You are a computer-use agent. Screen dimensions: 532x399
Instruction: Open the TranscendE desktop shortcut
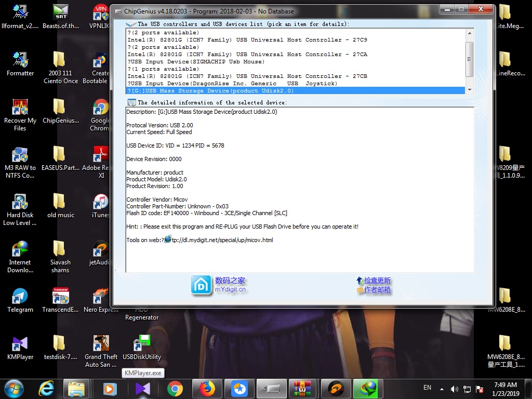click(61, 300)
